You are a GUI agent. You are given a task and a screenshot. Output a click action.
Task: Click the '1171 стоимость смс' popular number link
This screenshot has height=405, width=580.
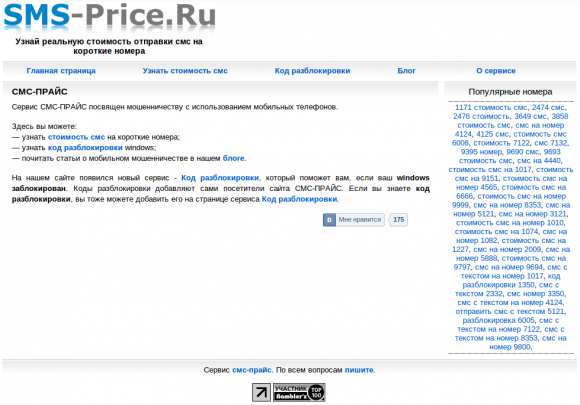pyautogui.click(x=491, y=108)
